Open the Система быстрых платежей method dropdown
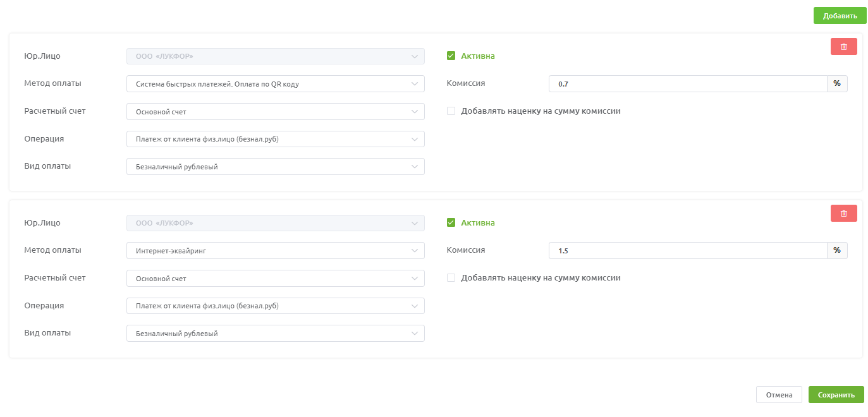The width and height of the screenshot is (868, 417). 275,84
